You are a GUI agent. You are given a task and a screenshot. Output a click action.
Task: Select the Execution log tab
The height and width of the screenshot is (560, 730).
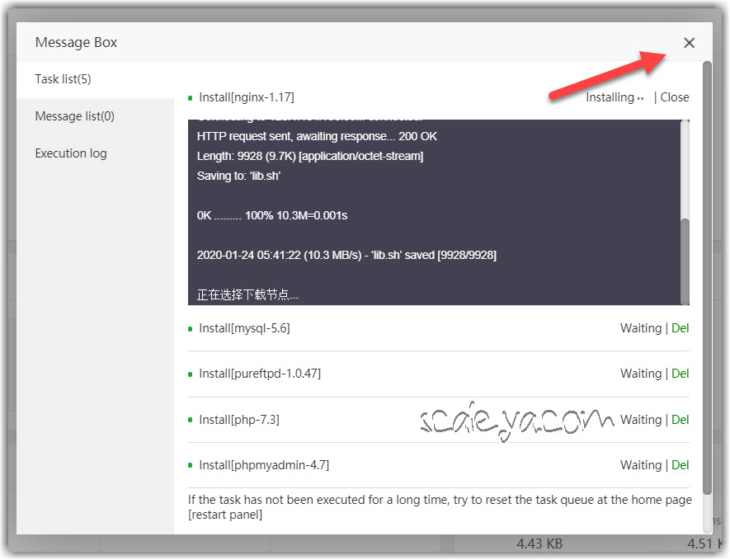[x=70, y=153]
